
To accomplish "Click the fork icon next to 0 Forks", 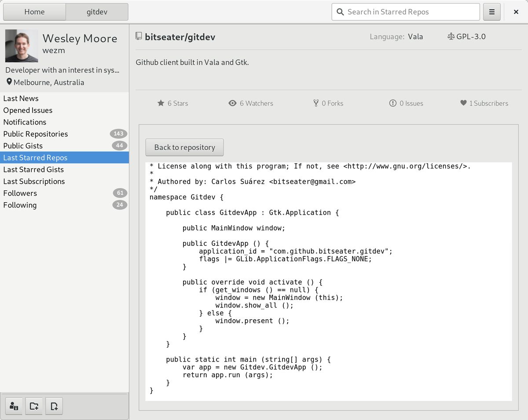I will pyautogui.click(x=316, y=103).
